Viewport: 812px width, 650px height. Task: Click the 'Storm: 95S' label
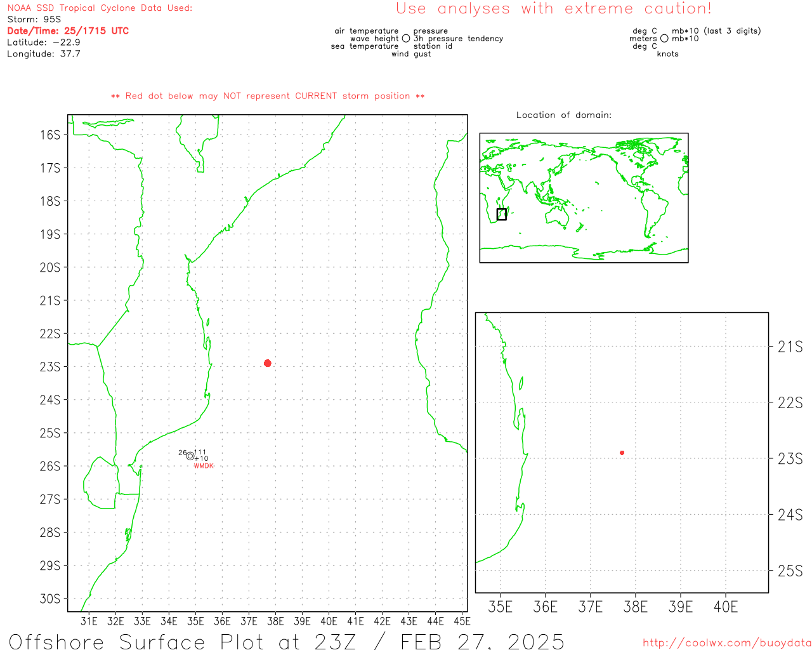[x=34, y=19]
